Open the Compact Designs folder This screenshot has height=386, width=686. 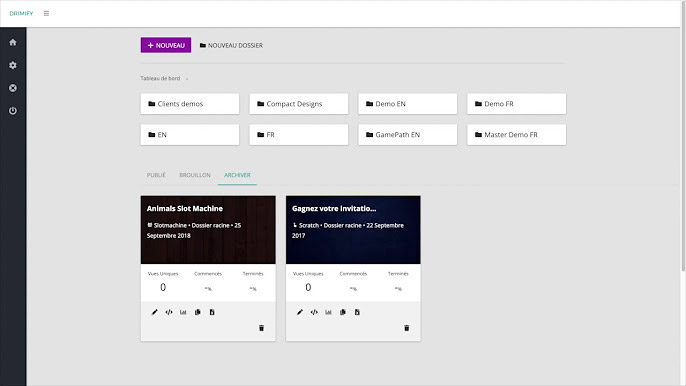[299, 104]
